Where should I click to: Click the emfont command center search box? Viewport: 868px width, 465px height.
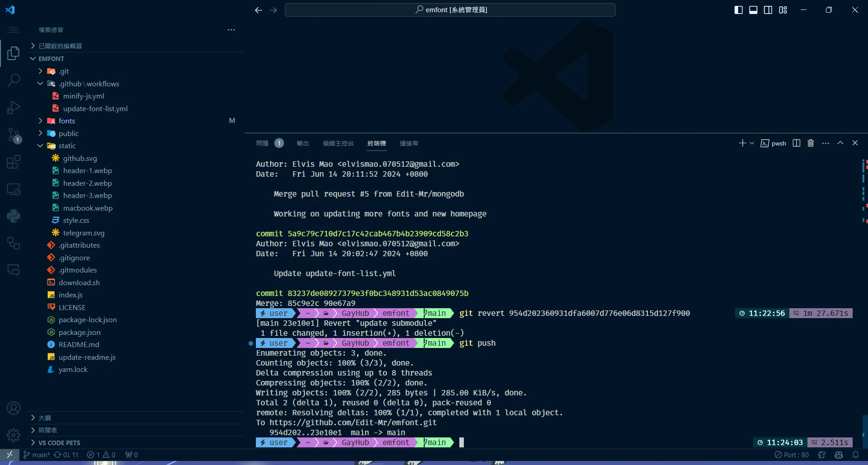pos(450,10)
